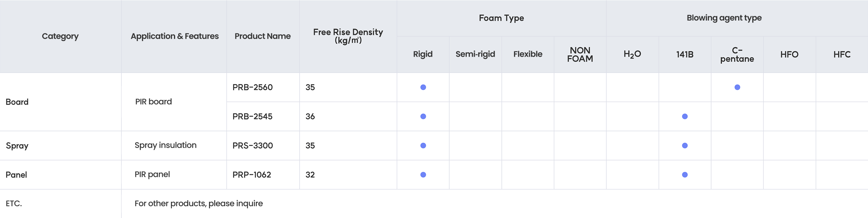Viewport: 868px width, 218px height.
Task: Click the Blowing agent type header
Action: (724, 18)
